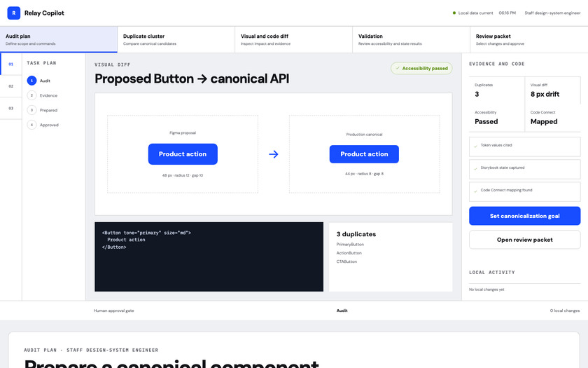Click the Staff design-system engineer role label

[x=552, y=13]
